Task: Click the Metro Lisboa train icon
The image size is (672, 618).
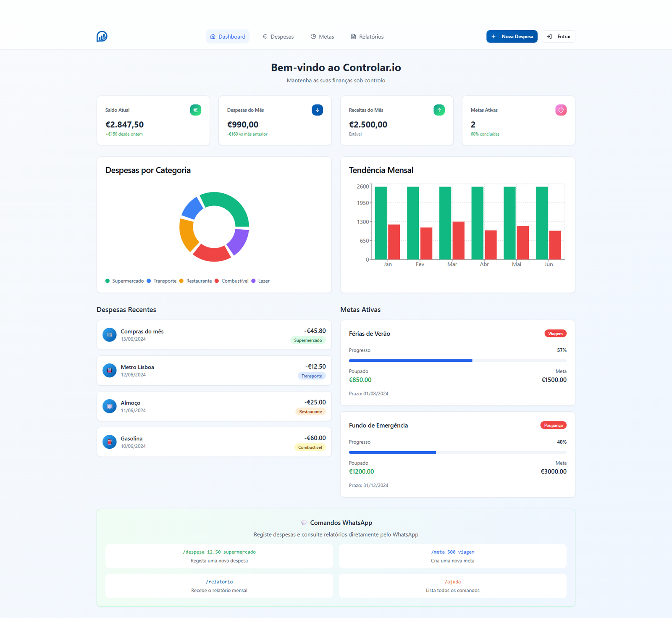Action: 110,371
